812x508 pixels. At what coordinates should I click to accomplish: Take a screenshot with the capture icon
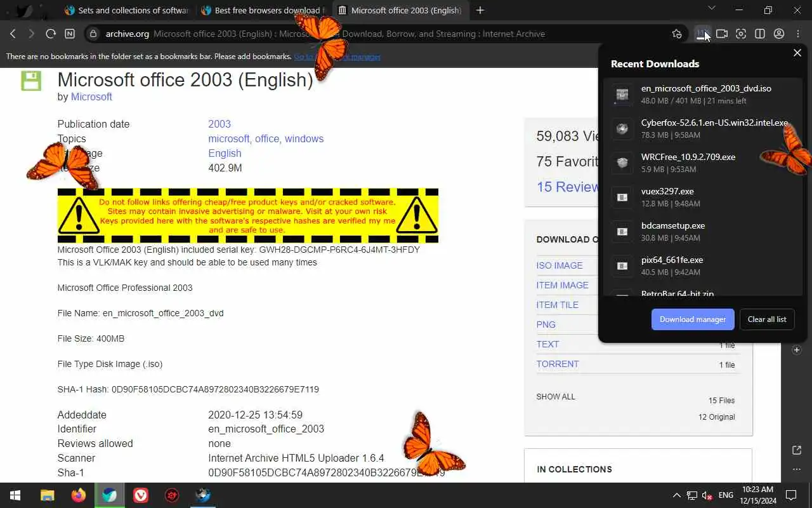(740, 34)
